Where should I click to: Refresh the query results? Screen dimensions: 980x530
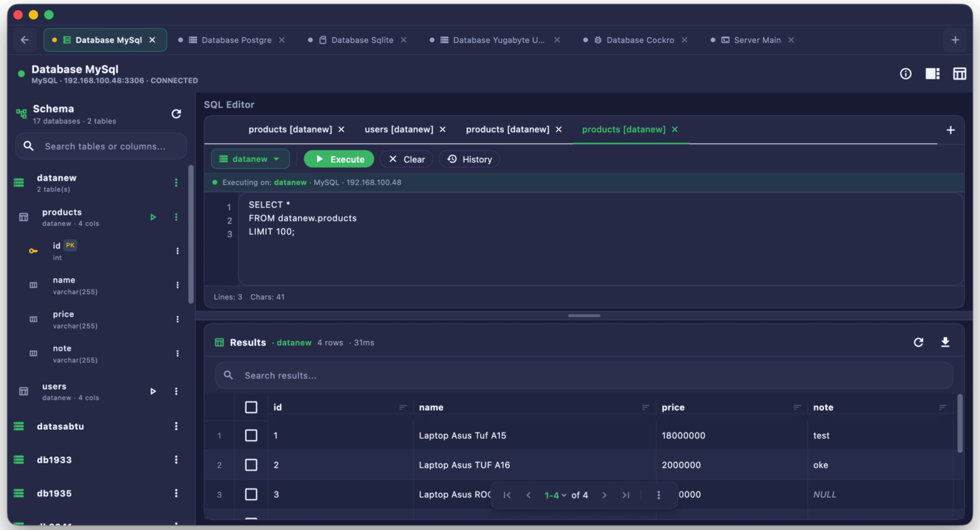[919, 342]
